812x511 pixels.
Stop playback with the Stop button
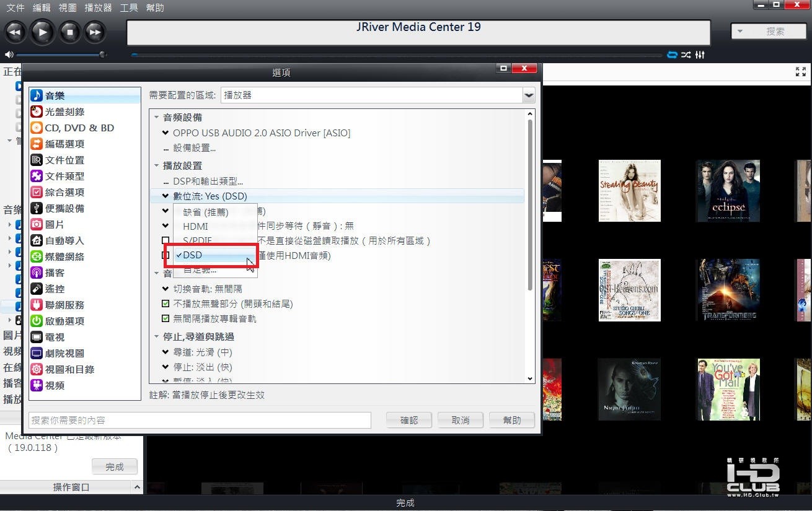(69, 32)
